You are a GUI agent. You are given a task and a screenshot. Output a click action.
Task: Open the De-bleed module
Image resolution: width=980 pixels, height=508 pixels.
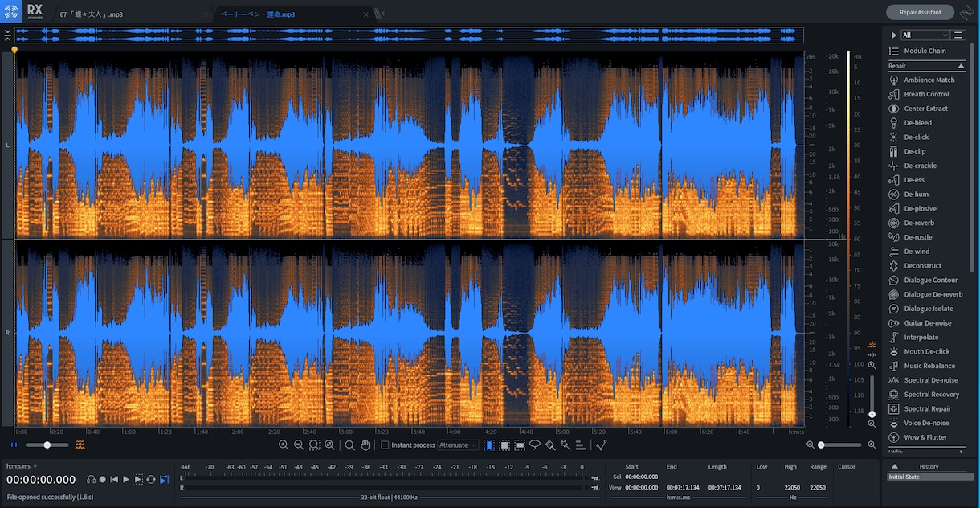coord(929,123)
